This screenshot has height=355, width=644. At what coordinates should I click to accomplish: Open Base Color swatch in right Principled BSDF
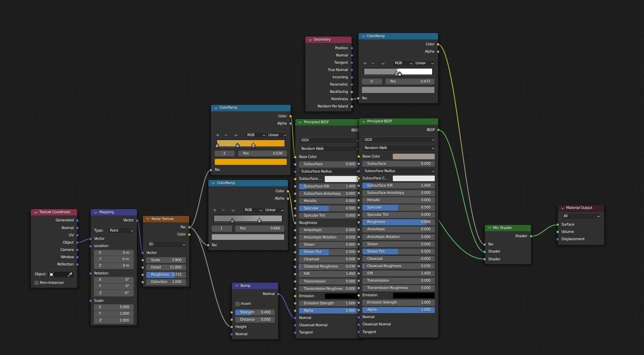tap(413, 156)
